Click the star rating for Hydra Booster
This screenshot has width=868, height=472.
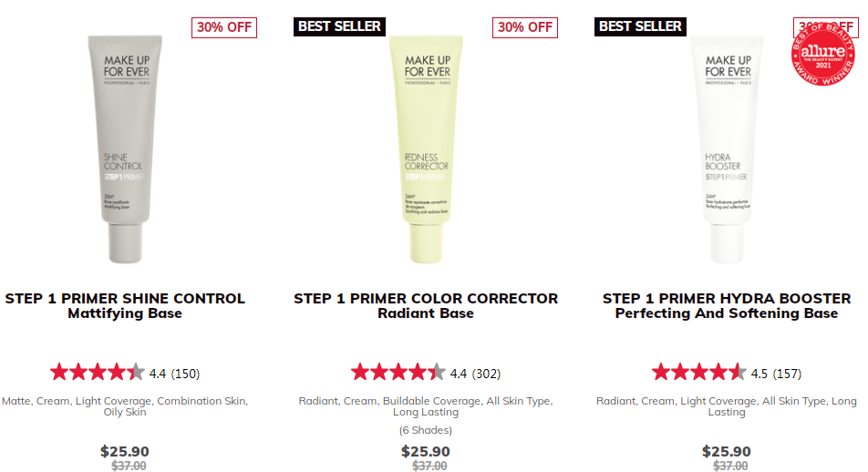pyautogui.click(x=699, y=372)
